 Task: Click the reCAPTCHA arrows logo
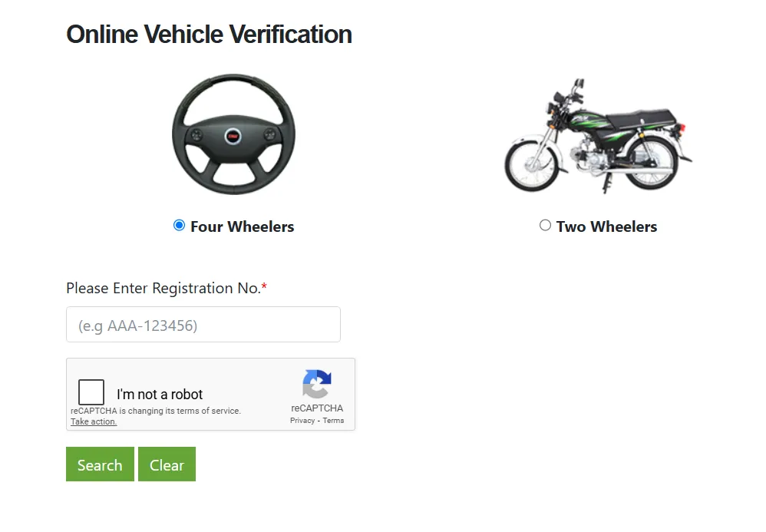316,384
